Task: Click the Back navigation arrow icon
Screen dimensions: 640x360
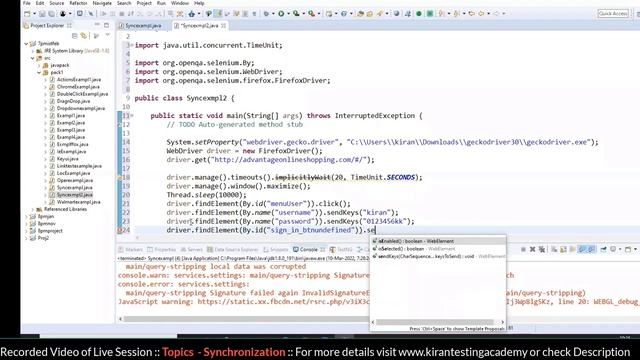Action: [x=481, y=14]
